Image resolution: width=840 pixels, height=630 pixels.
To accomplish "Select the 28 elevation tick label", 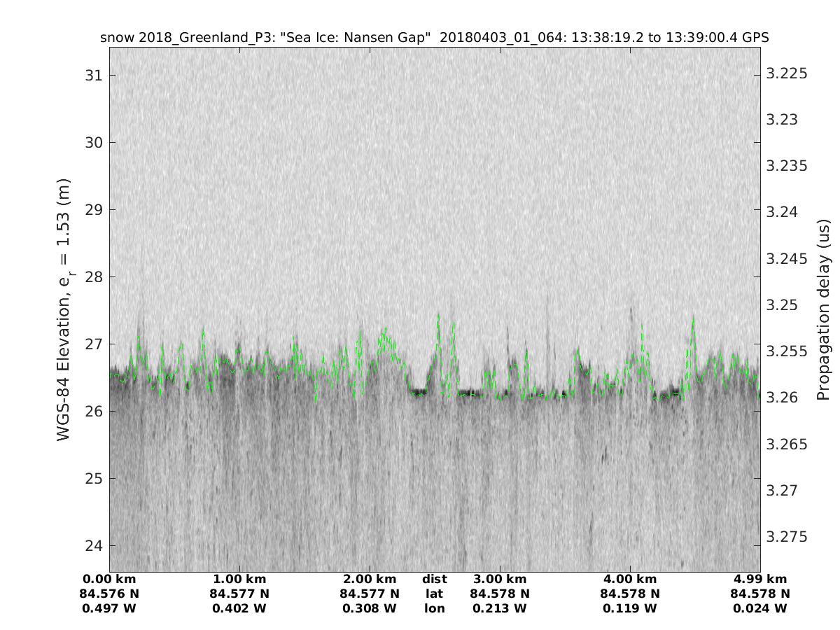I will point(92,276).
